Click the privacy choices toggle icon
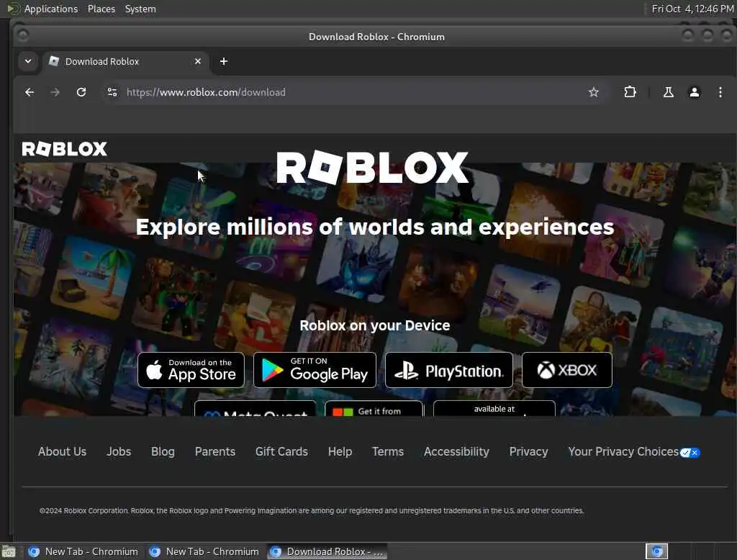This screenshot has height=560, width=737. [690, 452]
